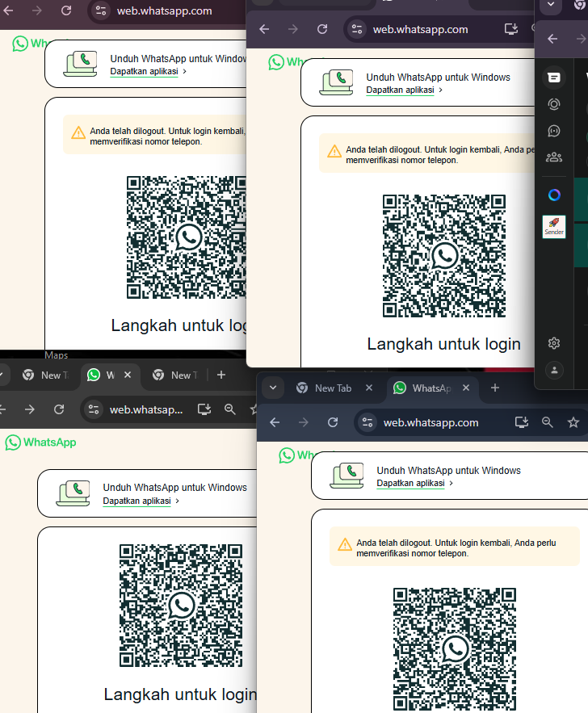Click 'Langkah untuk login' heading in upper-right window
The width and height of the screenshot is (588, 713).
444,344
